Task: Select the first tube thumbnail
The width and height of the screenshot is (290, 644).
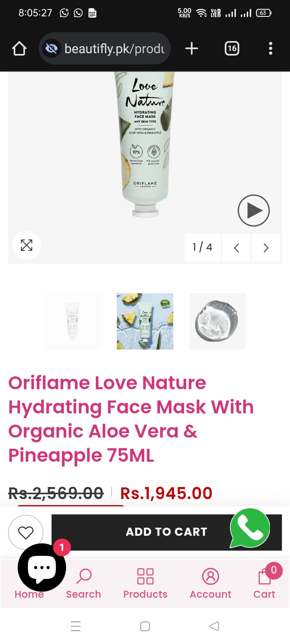Action: [x=72, y=321]
